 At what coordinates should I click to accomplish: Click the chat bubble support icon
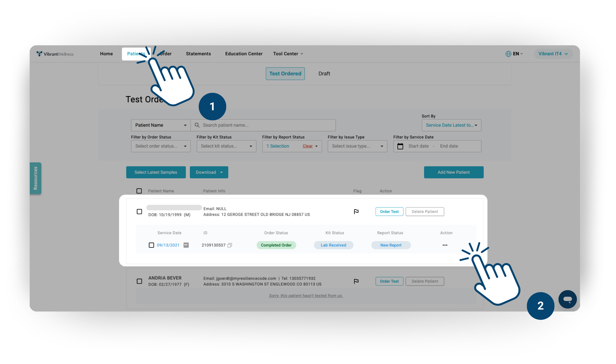567,299
